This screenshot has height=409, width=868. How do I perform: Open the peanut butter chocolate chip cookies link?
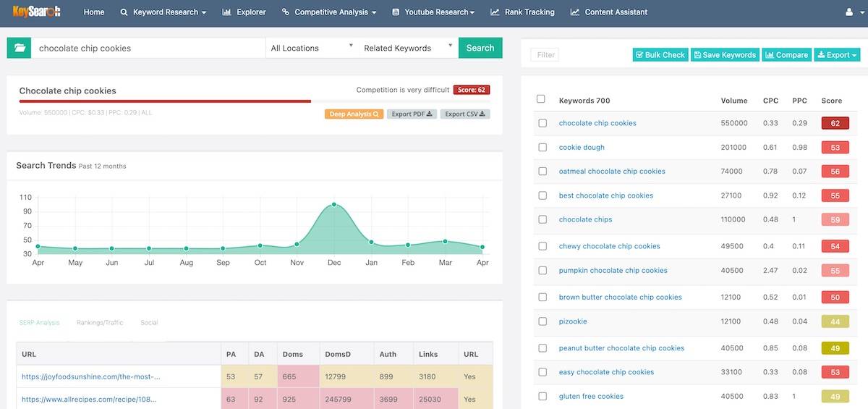point(621,348)
